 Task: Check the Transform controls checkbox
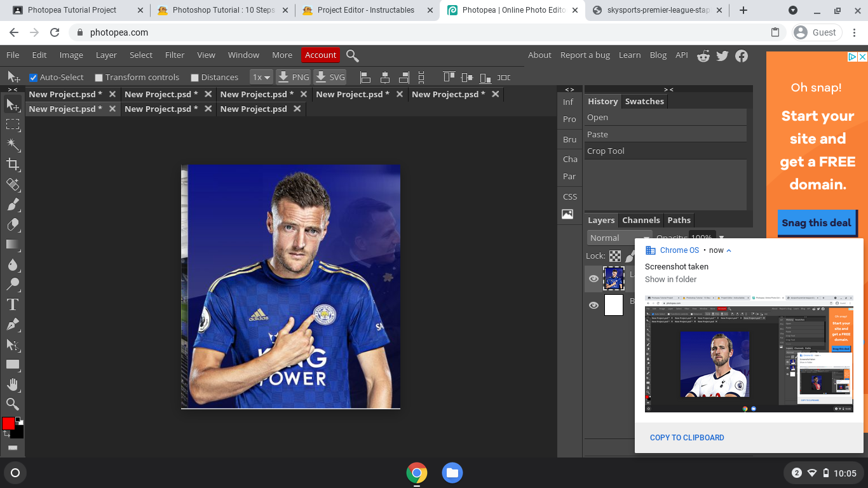pos(98,77)
